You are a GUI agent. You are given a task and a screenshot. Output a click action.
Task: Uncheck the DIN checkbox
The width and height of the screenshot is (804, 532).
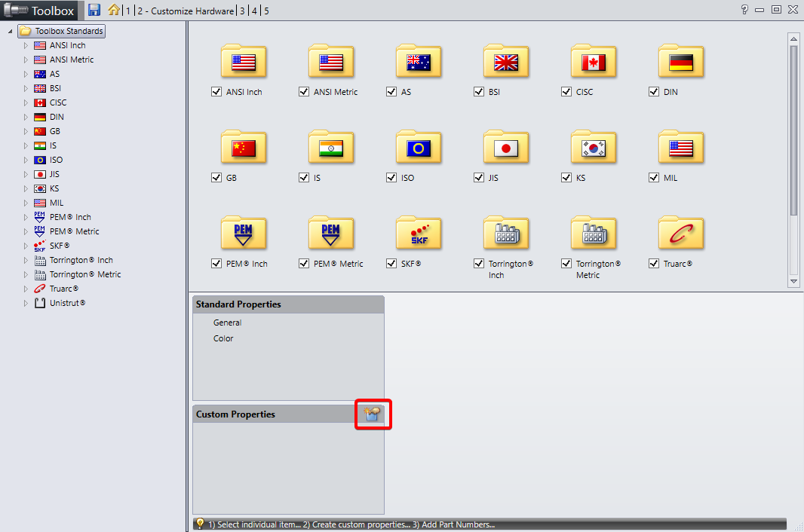[x=654, y=91]
